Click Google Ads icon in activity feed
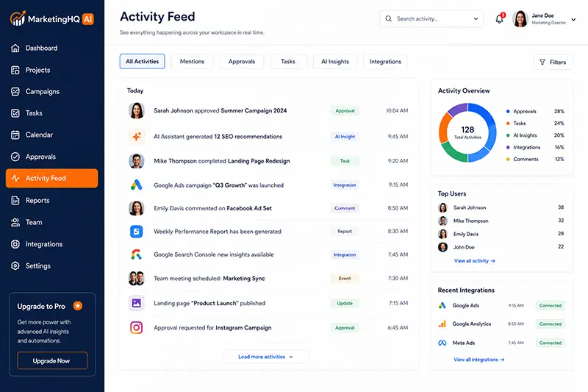The width and height of the screenshot is (588, 392). (137, 185)
